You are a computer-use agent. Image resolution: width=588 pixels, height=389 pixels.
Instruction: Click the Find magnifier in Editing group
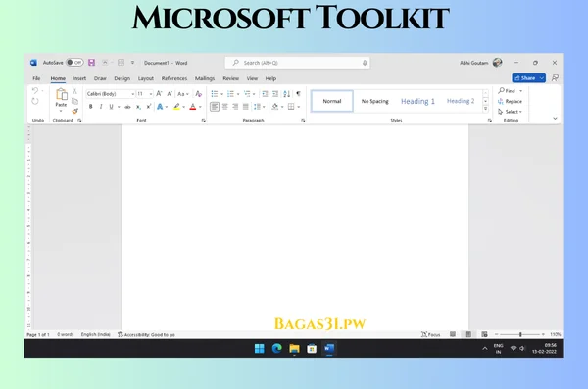[501, 91]
